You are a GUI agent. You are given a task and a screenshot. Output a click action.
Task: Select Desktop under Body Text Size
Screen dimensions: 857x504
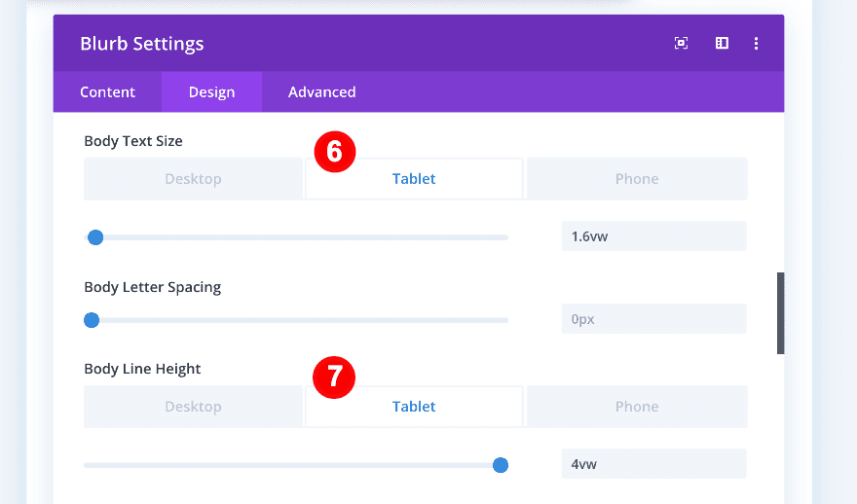[x=193, y=179]
